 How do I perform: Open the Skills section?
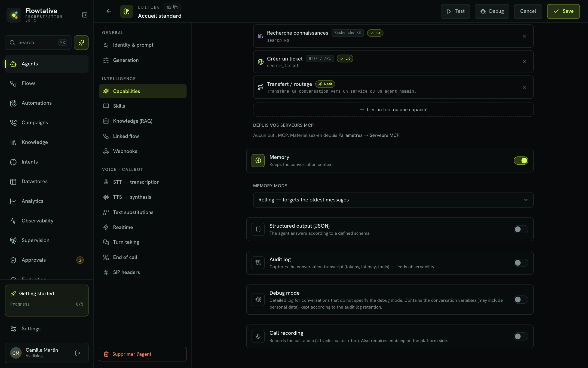click(x=143, y=106)
